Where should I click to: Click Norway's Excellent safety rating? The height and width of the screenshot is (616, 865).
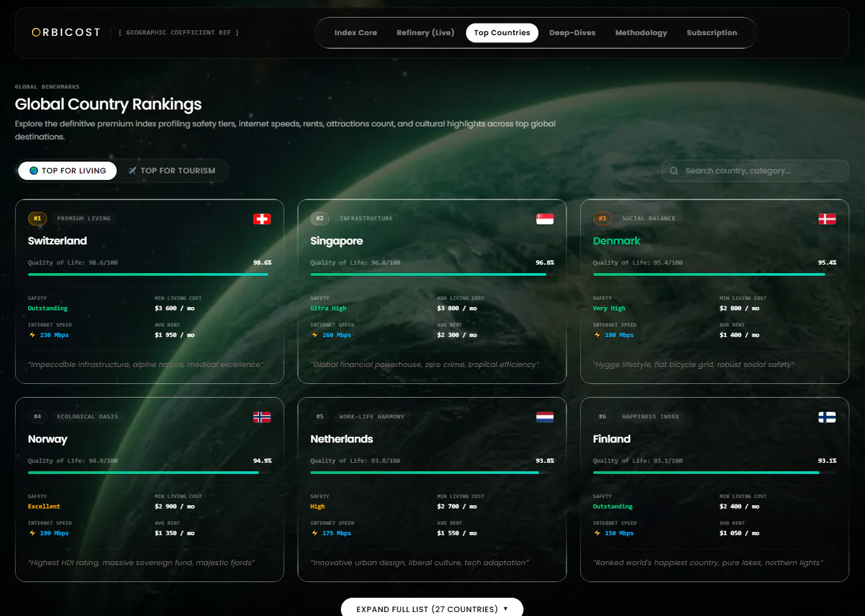click(x=44, y=506)
